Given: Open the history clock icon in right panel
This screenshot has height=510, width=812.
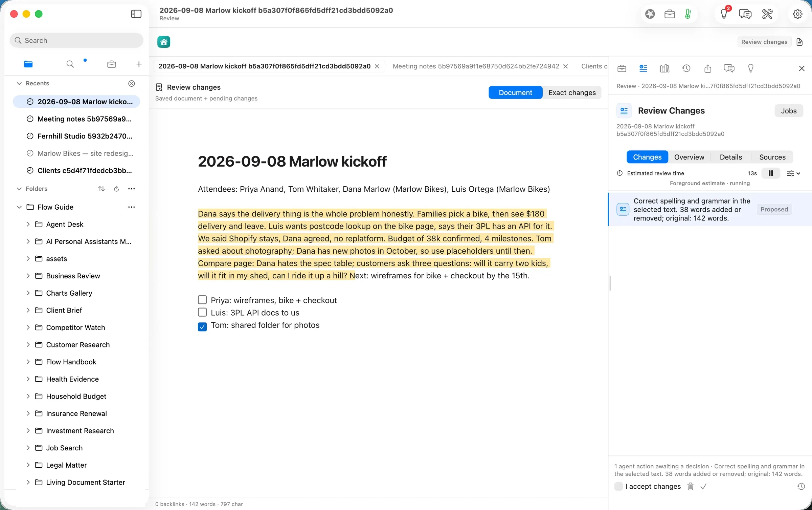Looking at the screenshot, I should [x=686, y=68].
